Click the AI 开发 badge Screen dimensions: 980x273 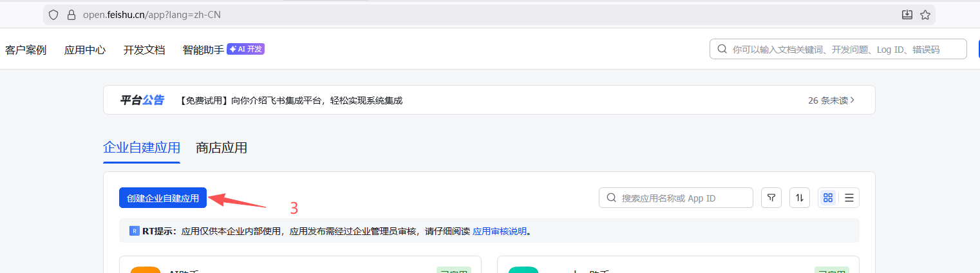pos(245,49)
